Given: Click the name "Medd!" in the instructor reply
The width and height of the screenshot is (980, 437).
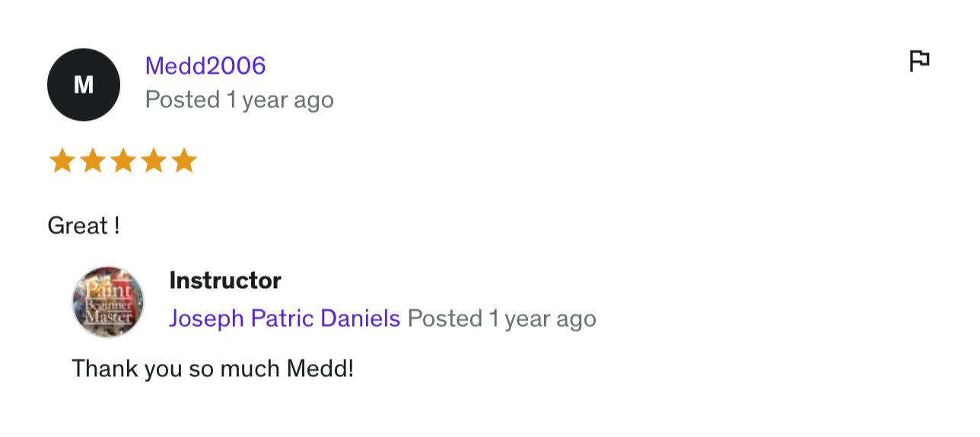Looking at the screenshot, I should pos(320,369).
